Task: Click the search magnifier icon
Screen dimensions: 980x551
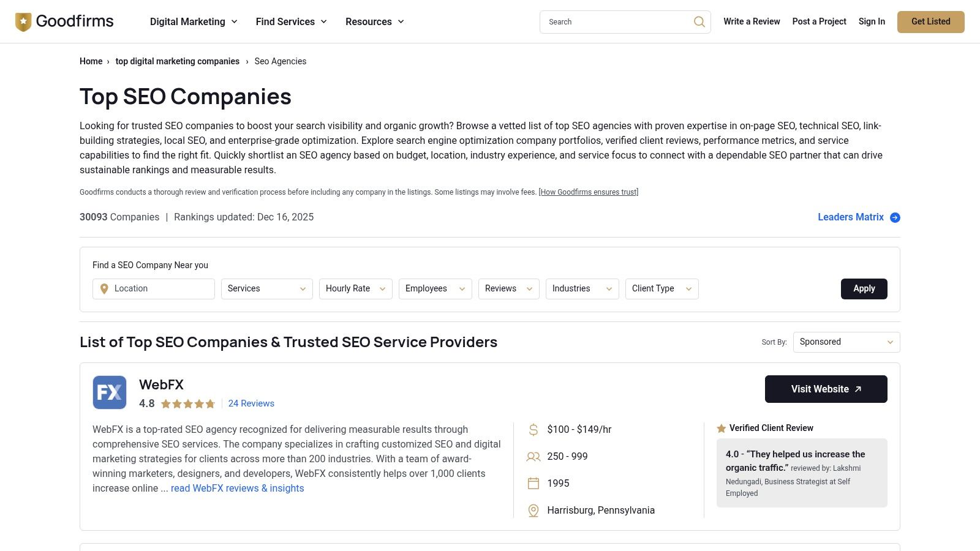Action: coord(699,22)
